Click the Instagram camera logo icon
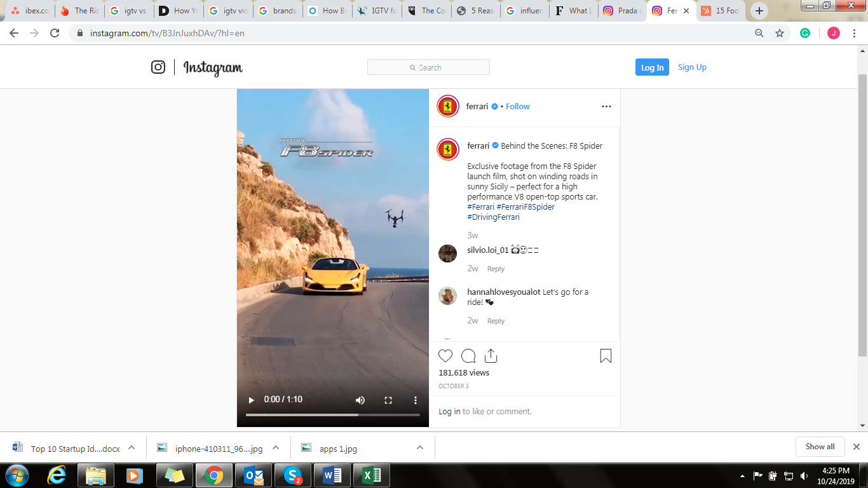 point(158,67)
